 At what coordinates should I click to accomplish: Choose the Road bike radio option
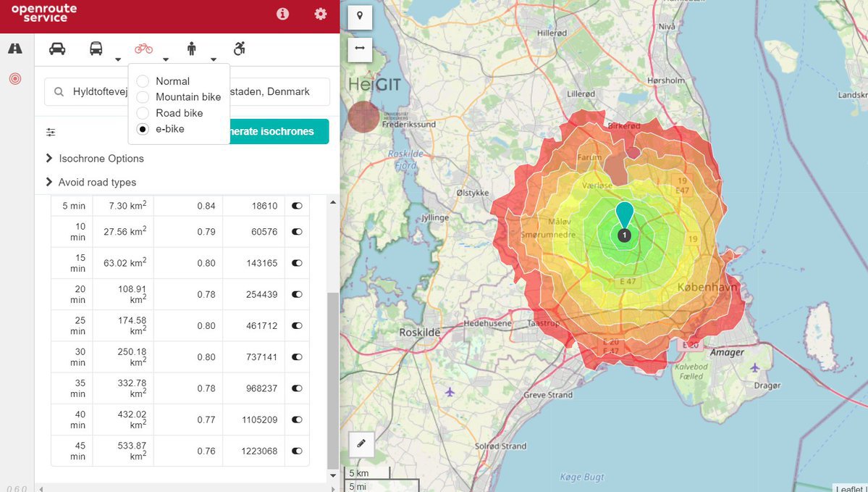(143, 113)
